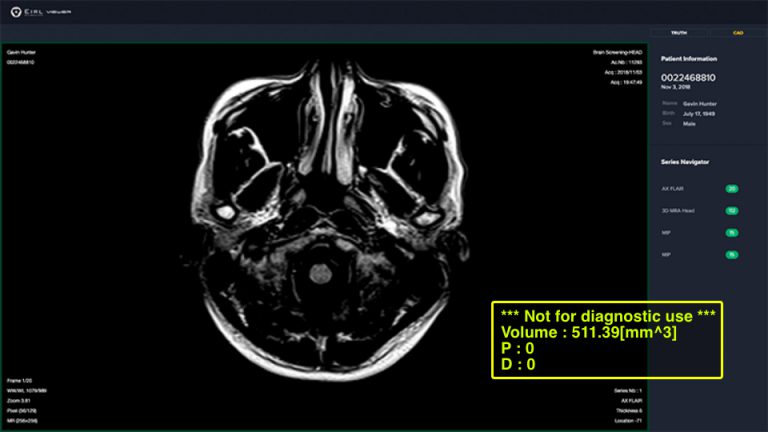Select the upper MIP series entry

click(666, 233)
